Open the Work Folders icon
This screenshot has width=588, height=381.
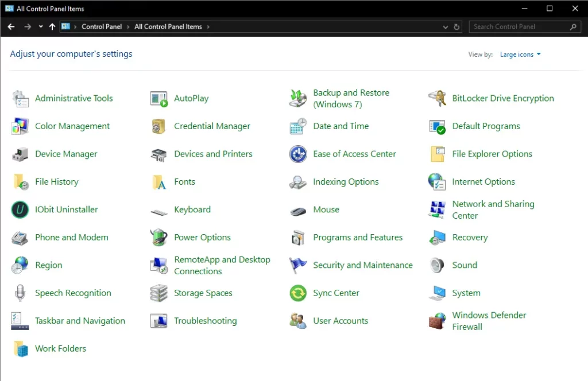(x=20, y=348)
